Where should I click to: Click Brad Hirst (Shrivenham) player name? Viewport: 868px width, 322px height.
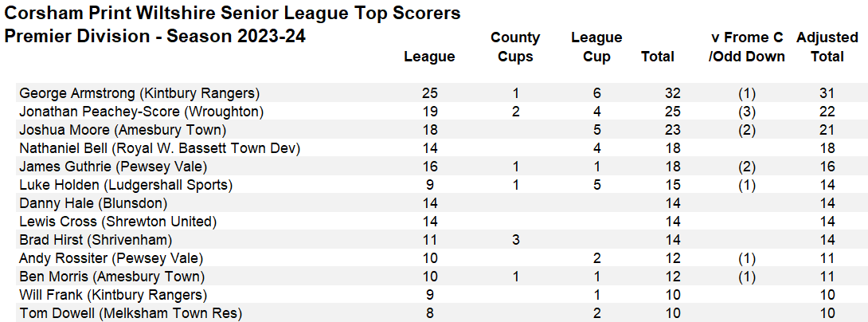click(x=96, y=240)
